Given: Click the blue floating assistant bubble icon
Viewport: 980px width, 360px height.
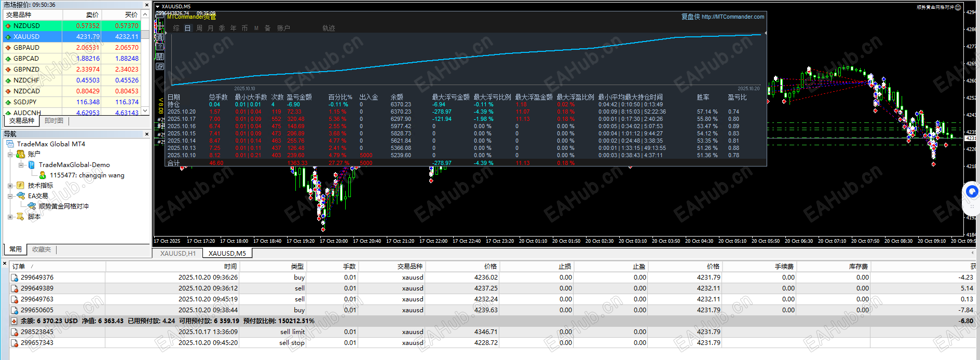Looking at the screenshot, I should pyautogui.click(x=971, y=192).
